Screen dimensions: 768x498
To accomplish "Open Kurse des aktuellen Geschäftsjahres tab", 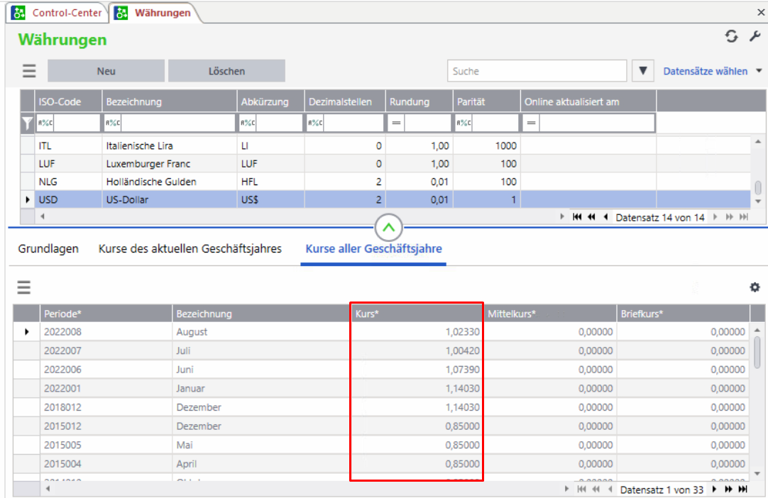I will point(190,249).
